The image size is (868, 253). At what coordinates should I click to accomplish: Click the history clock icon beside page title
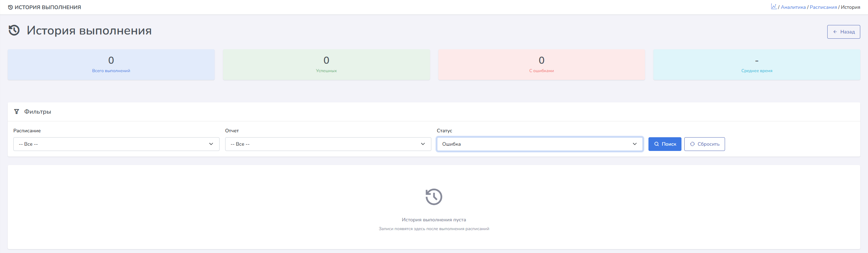click(x=14, y=31)
